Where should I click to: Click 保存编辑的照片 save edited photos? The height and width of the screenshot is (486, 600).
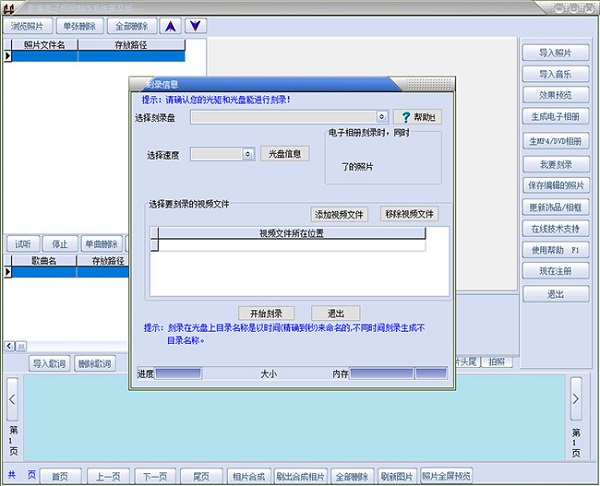pyautogui.click(x=556, y=186)
